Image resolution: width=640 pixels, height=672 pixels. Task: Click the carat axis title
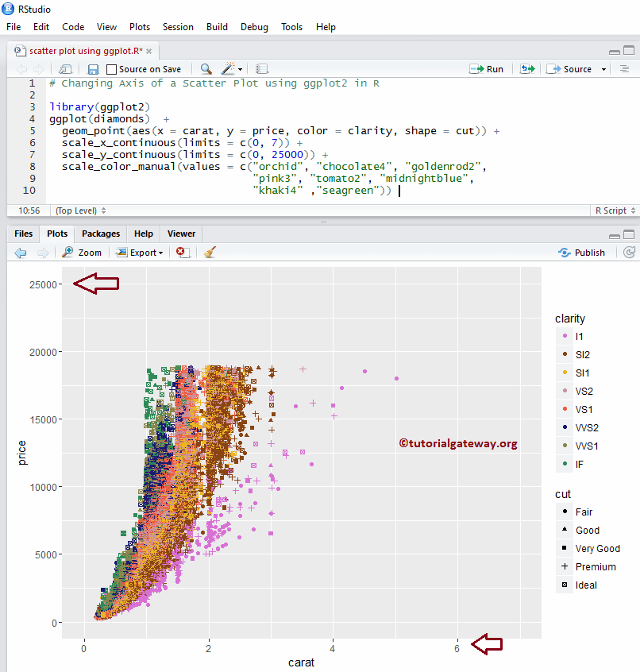click(301, 662)
